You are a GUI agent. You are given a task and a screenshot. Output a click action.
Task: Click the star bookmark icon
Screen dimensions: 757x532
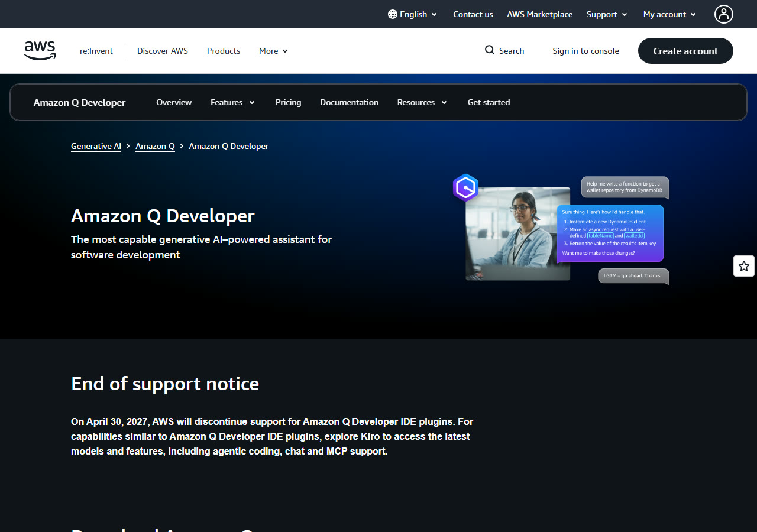pyautogui.click(x=744, y=266)
